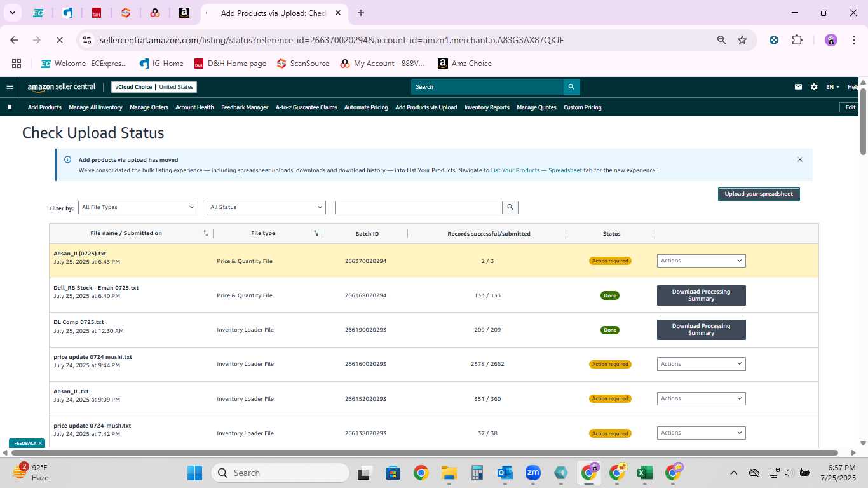Open the EN language dropdown

coord(832,87)
